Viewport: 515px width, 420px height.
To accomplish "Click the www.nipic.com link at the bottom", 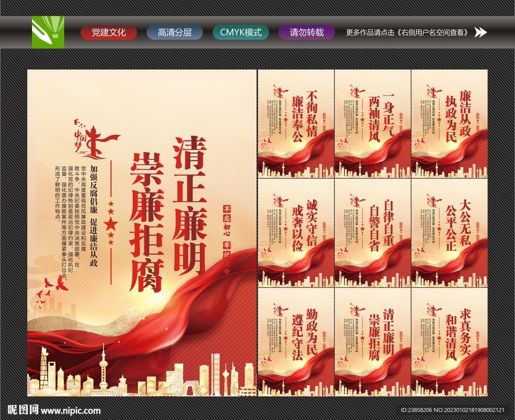I will click(71, 410).
